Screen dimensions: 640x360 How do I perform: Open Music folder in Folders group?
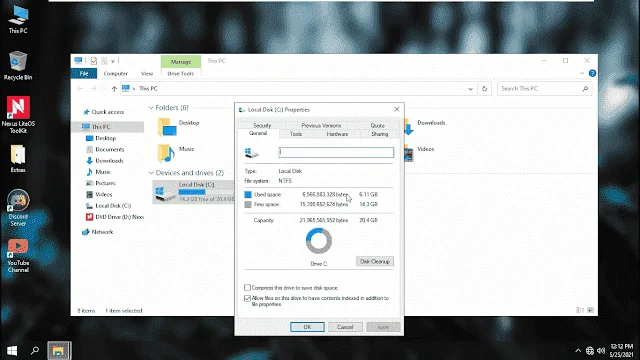coord(176,153)
